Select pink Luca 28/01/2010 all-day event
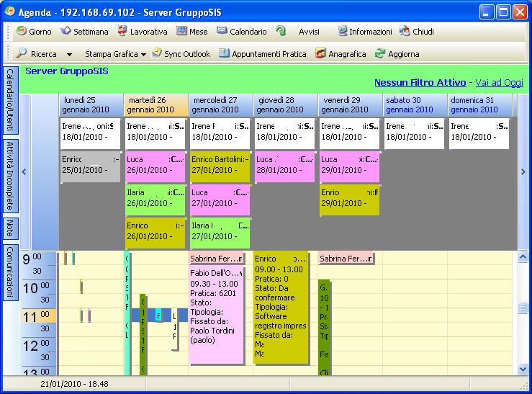This screenshot has width=532, height=394. click(284, 166)
